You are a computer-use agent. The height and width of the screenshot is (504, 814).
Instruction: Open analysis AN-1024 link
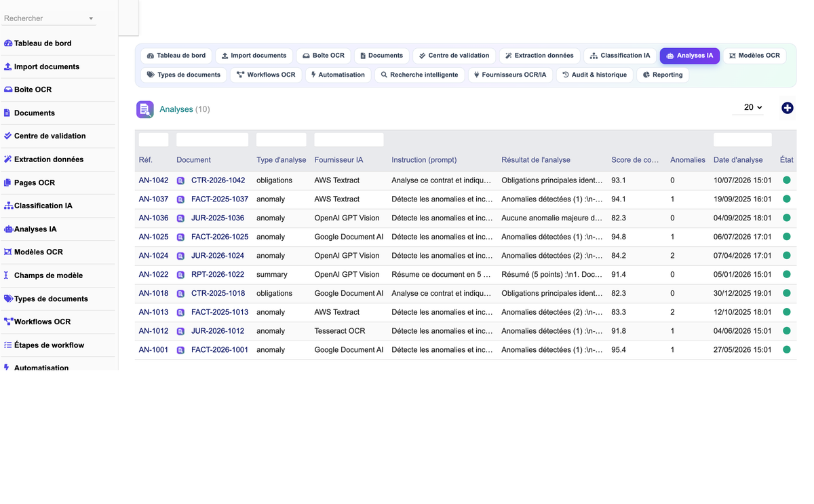click(x=153, y=256)
